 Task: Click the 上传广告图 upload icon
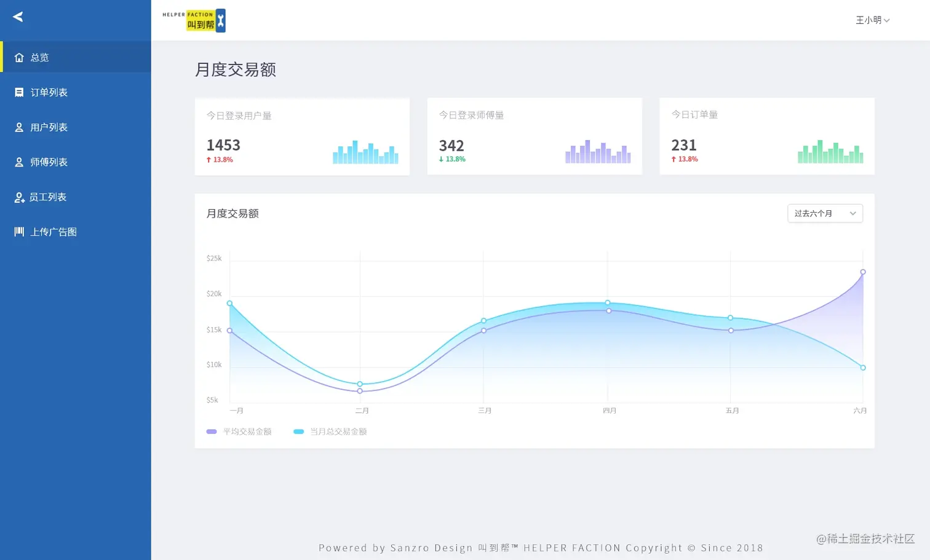click(18, 232)
